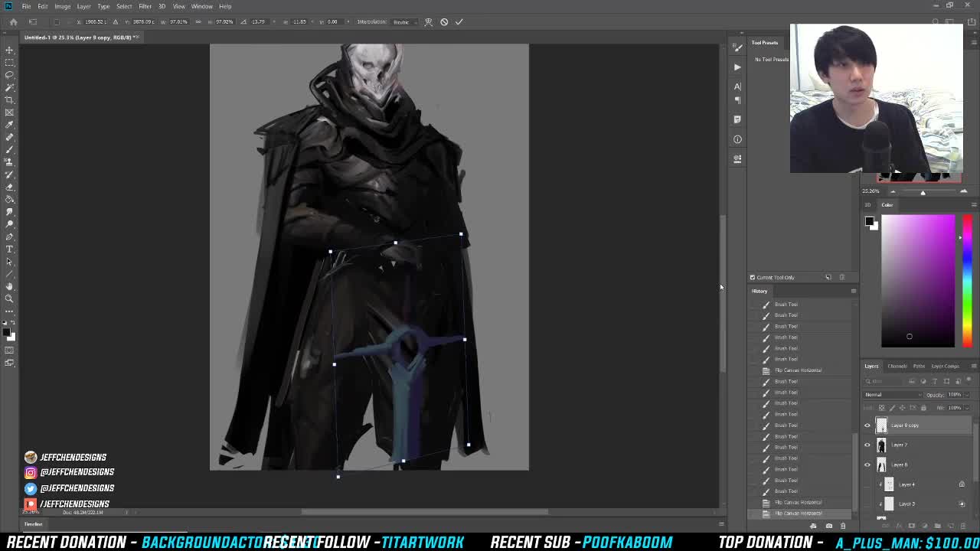Select the Crop tool
Image resolution: width=980 pixels, height=551 pixels.
[x=9, y=99]
